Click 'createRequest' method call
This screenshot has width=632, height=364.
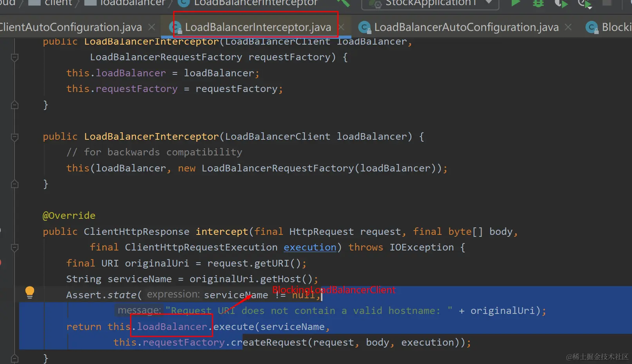[269, 342]
